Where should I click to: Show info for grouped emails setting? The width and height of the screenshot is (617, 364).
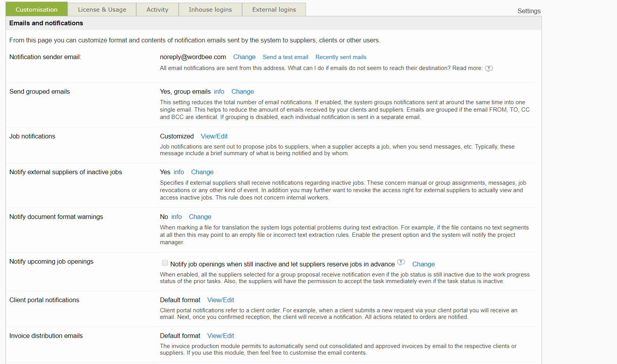click(x=219, y=92)
